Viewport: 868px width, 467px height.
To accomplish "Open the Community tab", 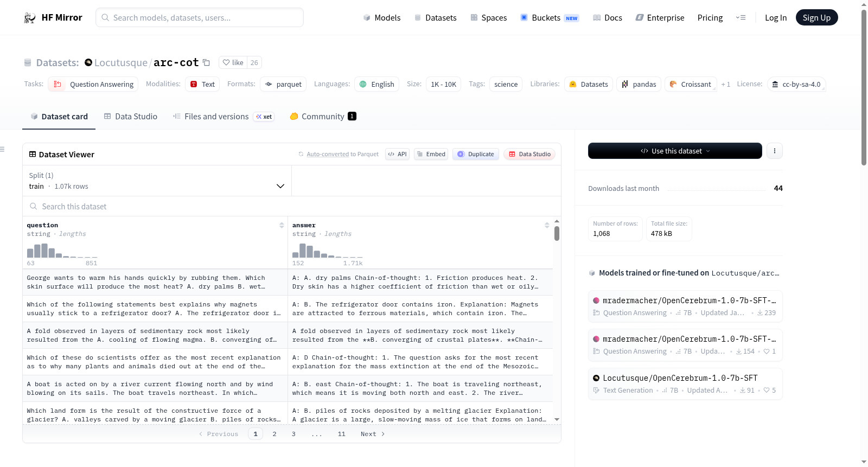I will pos(323,116).
